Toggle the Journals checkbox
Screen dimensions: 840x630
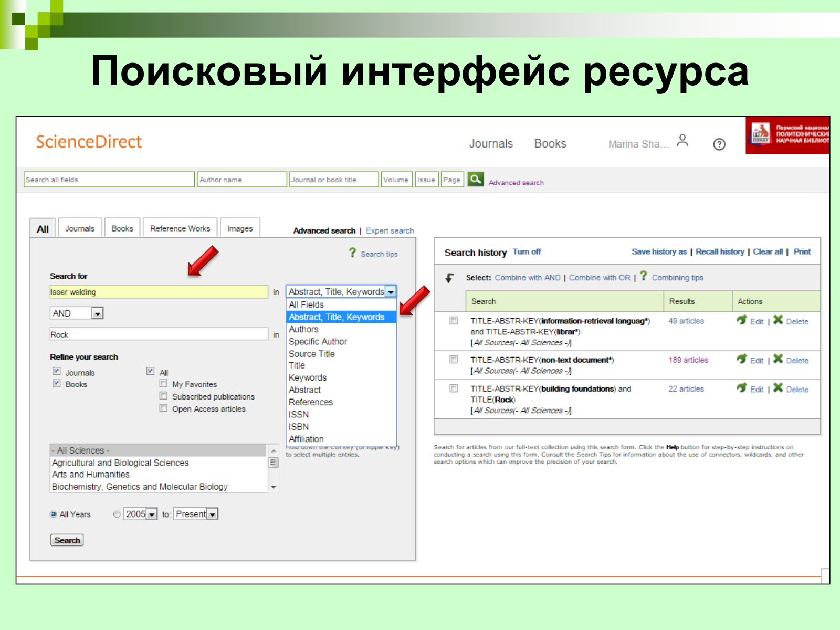point(57,371)
